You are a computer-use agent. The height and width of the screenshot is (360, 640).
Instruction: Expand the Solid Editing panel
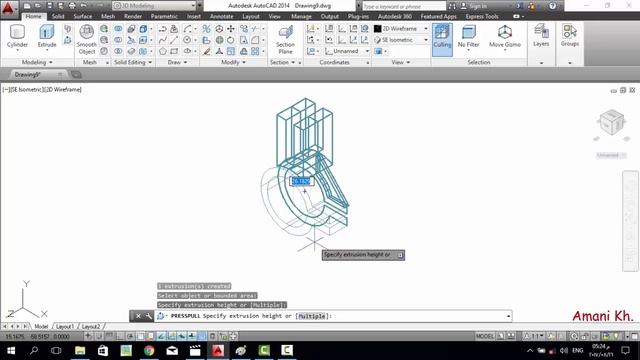point(133,62)
